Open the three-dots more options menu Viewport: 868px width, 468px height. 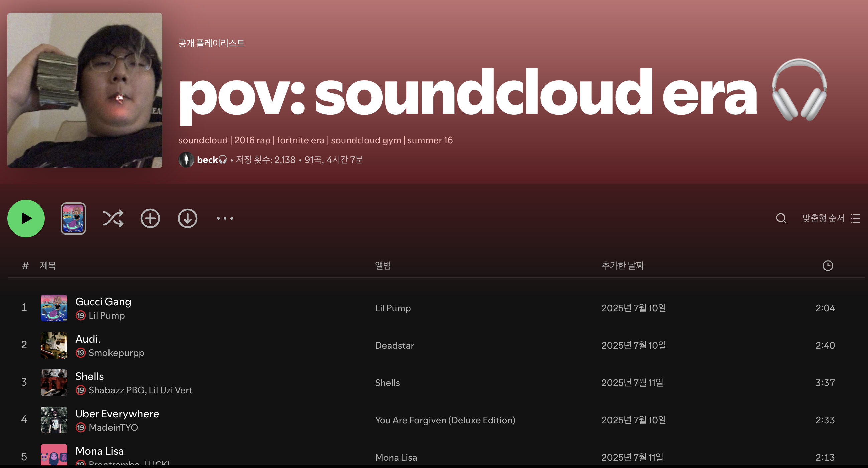click(225, 218)
